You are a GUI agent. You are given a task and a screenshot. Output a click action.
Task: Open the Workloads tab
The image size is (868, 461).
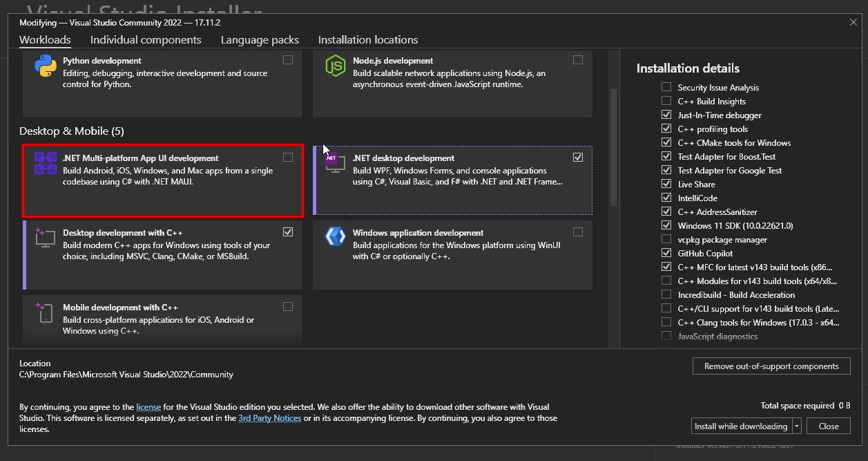(45, 40)
